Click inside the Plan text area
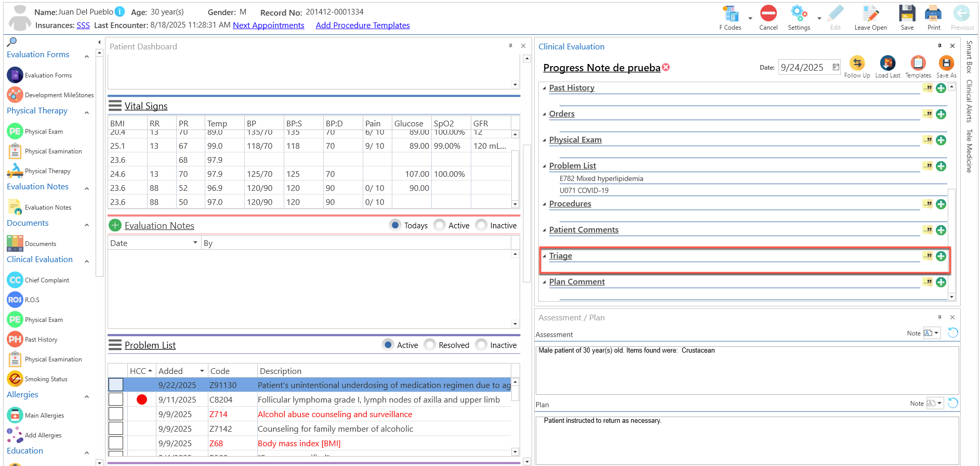The height and width of the screenshot is (466, 980). 747,440
